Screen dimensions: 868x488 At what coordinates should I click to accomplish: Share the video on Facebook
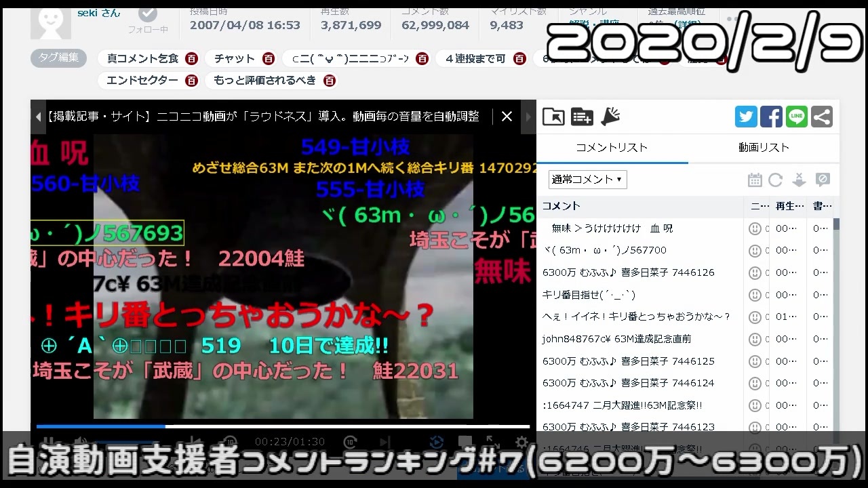tap(771, 117)
